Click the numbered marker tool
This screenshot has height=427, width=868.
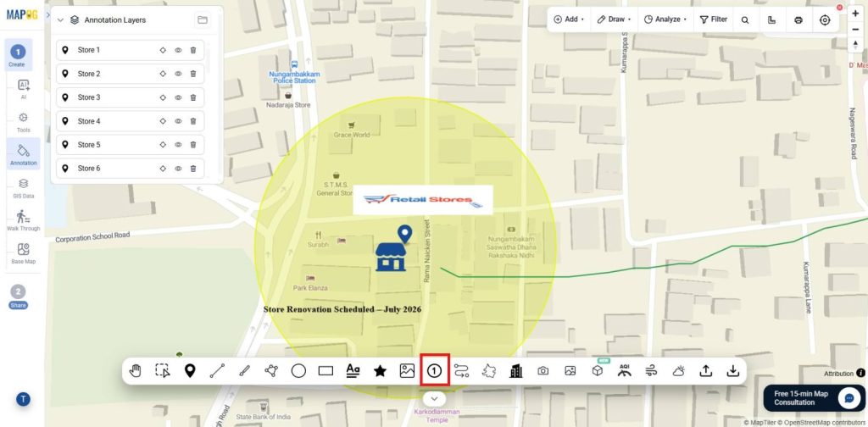(435, 371)
